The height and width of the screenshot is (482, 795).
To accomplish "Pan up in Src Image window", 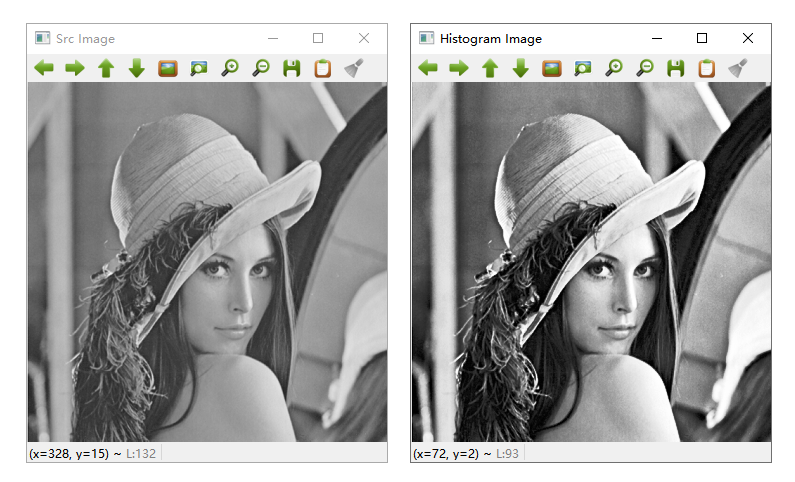I will 106,68.
